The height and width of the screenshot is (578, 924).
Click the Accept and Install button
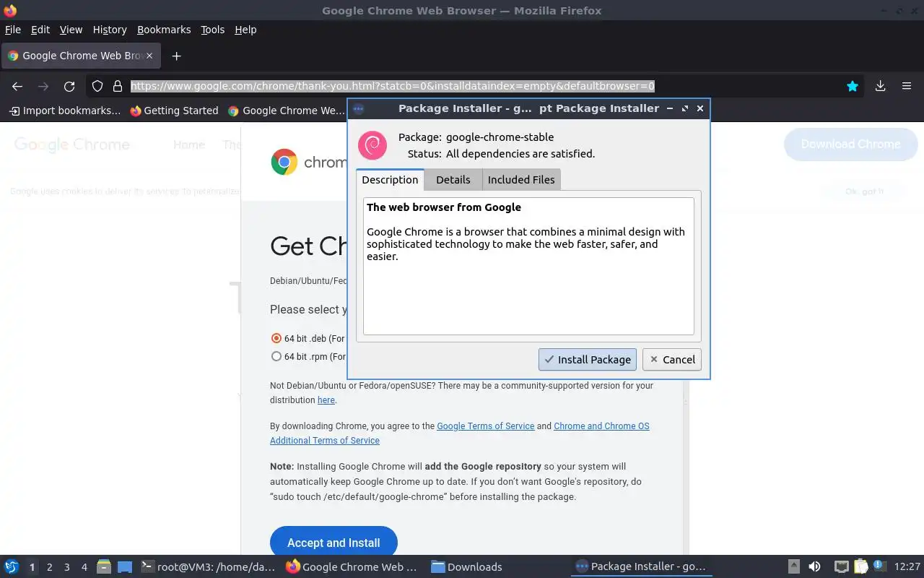(334, 543)
